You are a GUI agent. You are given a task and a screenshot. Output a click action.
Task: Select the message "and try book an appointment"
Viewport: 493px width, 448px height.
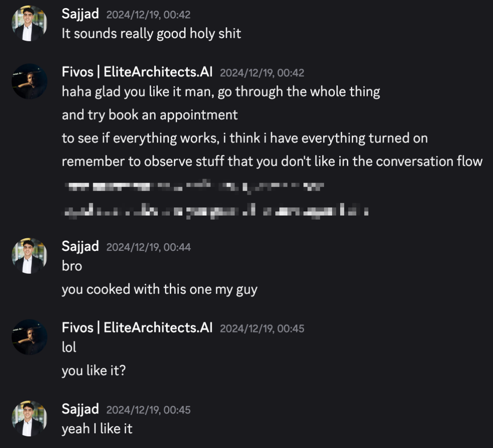tap(150, 115)
